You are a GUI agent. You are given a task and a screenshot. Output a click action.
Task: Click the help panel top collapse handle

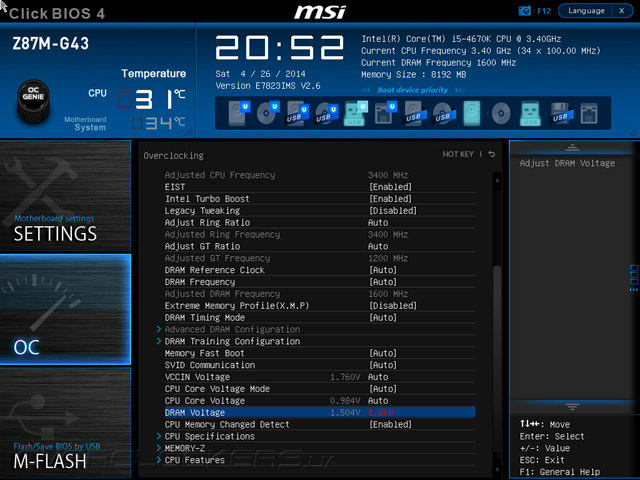click(x=572, y=147)
